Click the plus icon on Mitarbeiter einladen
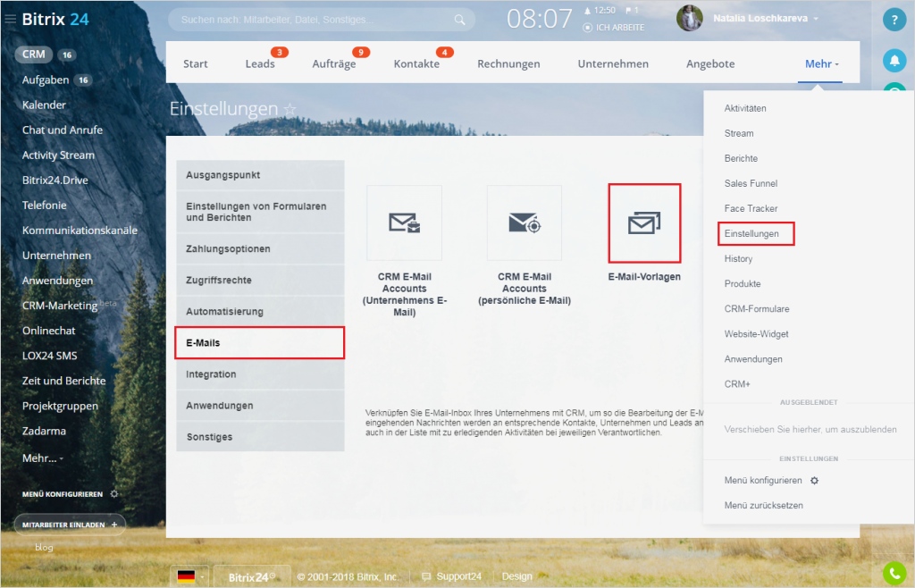Viewport: 915px width, 588px height. coord(114,525)
